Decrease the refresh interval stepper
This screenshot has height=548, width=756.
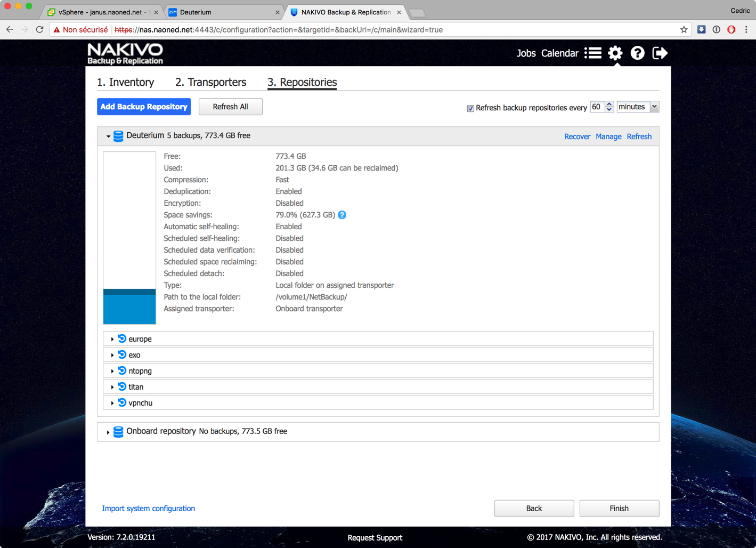coord(609,110)
